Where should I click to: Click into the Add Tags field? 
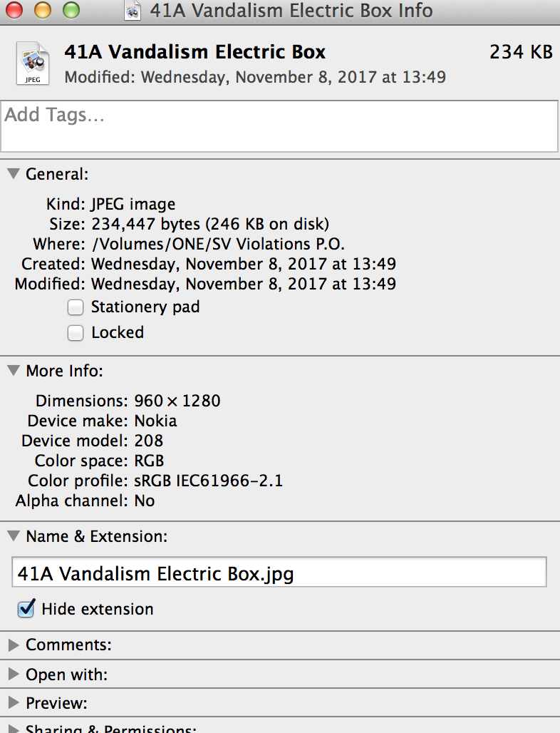point(279,126)
